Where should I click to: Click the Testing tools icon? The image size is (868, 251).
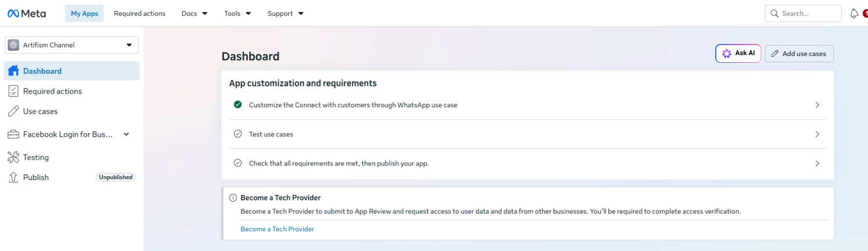click(x=14, y=157)
